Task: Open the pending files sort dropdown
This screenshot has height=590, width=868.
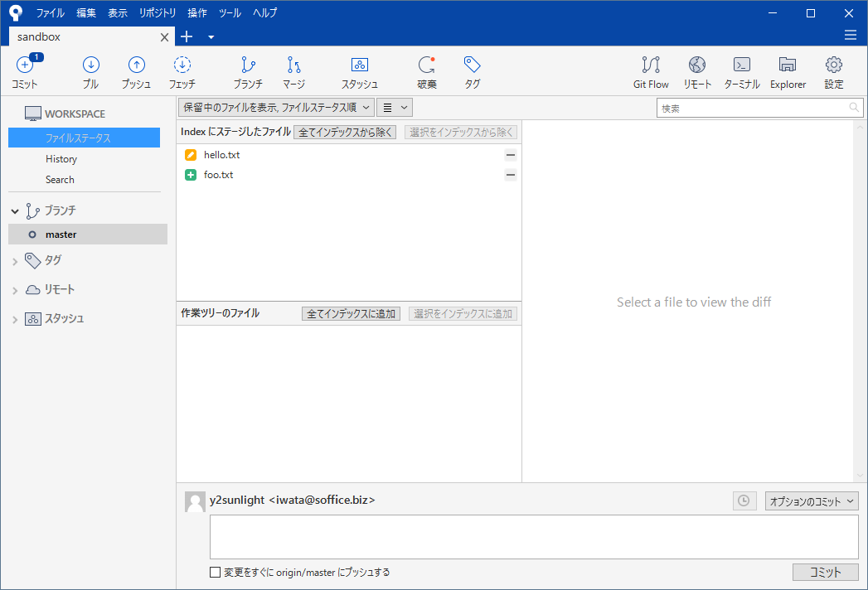Action: (x=276, y=107)
